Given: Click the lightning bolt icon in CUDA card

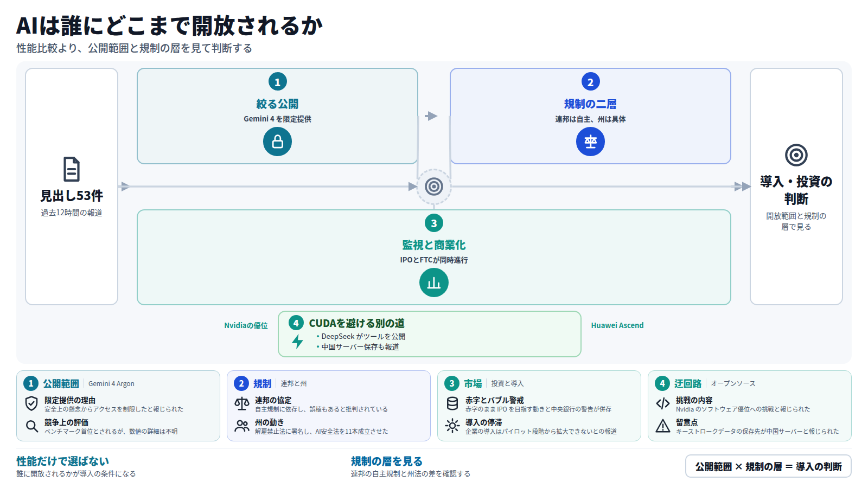Looking at the screenshot, I should tap(297, 342).
